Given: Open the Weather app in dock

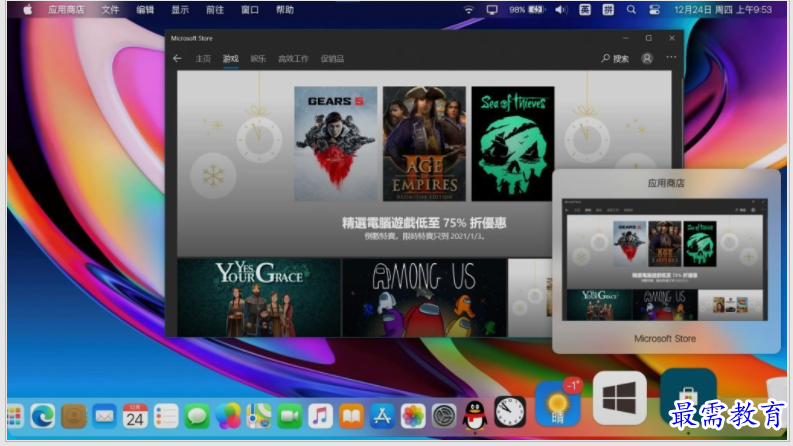Looking at the screenshot, I should 558,404.
